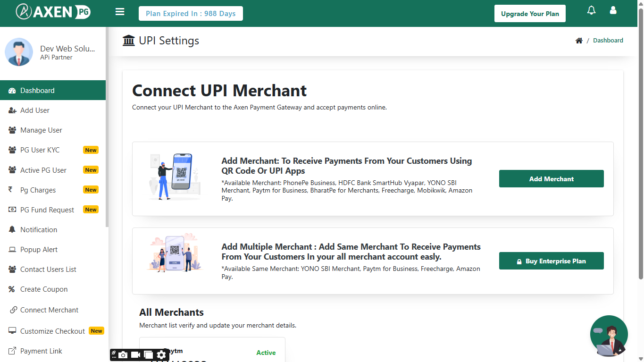
Task: Click the profile avatar picture
Action: [19, 52]
